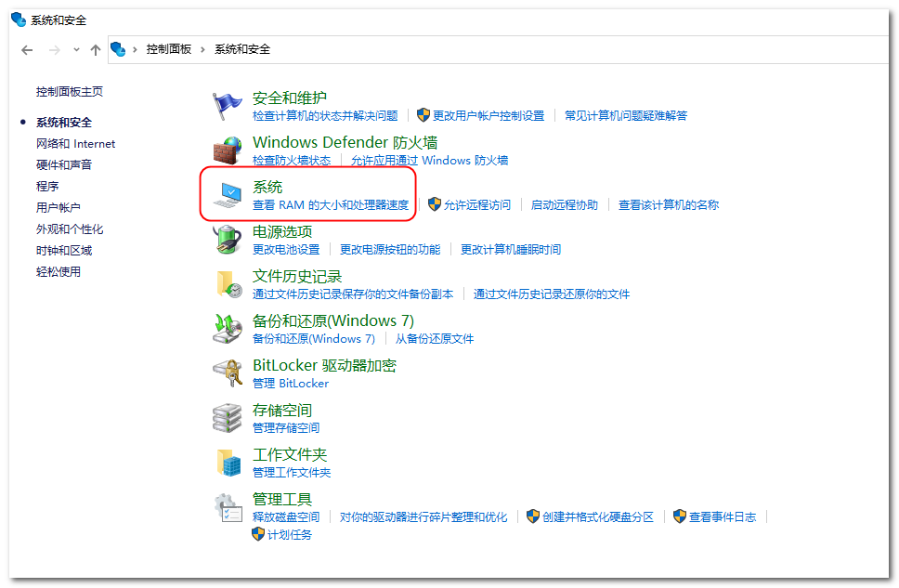Click the Security and Maintenance flag icon
899x588 pixels.
[x=228, y=106]
